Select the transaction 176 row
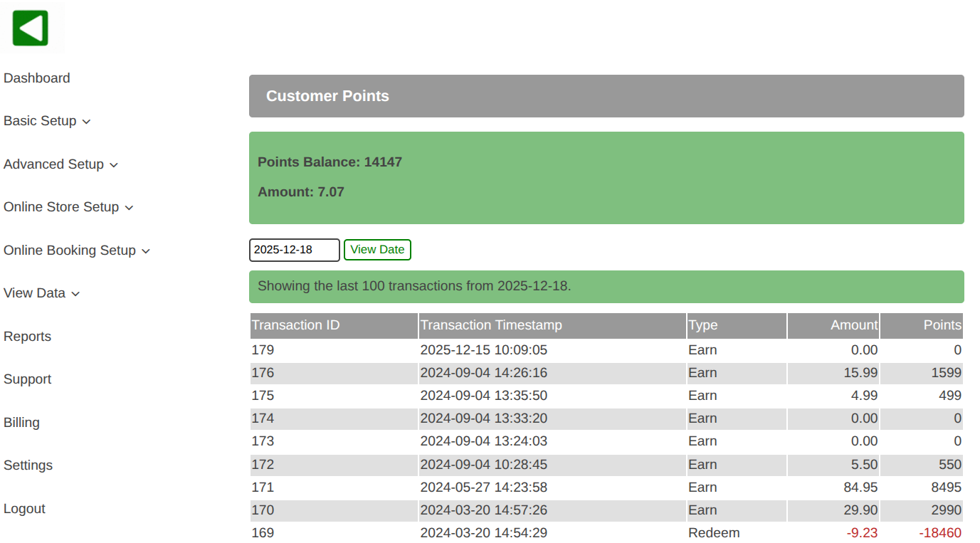Viewport: 980px width, 543px height. click(606, 373)
